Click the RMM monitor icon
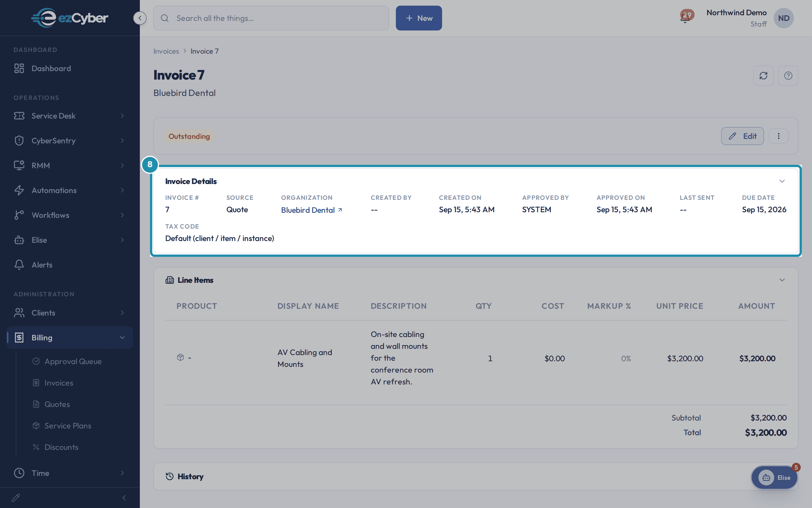Image resolution: width=812 pixels, height=508 pixels. click(19, 165)
